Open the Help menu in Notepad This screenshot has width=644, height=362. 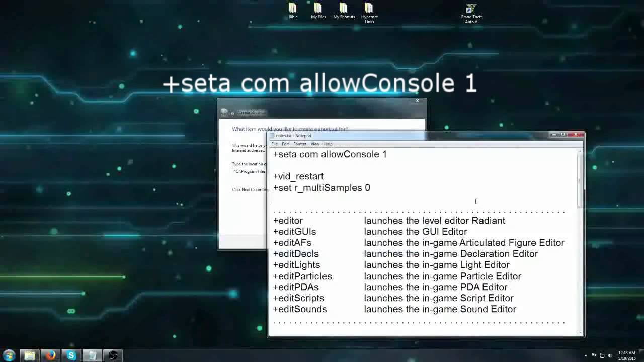click(328, 144)
